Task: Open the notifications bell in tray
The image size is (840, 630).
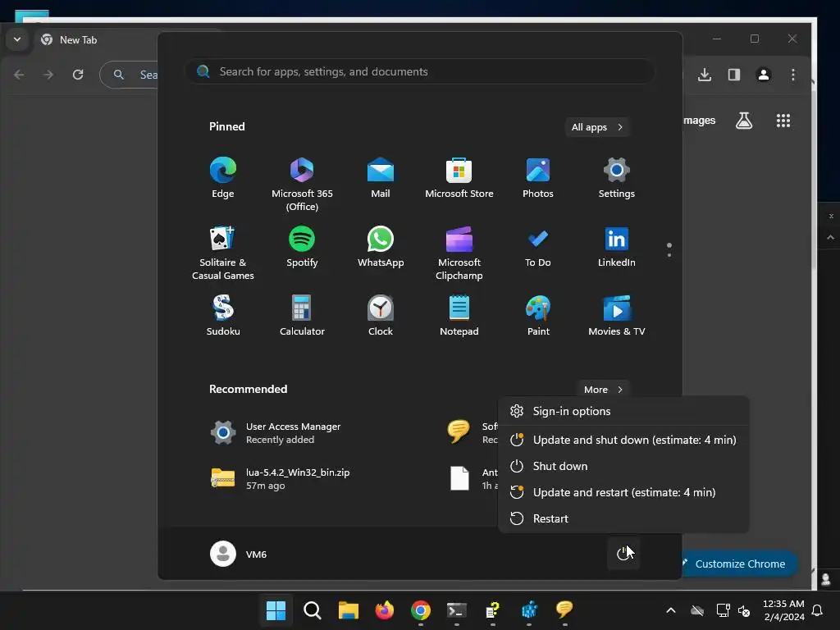Action: (x=818, y=610)
